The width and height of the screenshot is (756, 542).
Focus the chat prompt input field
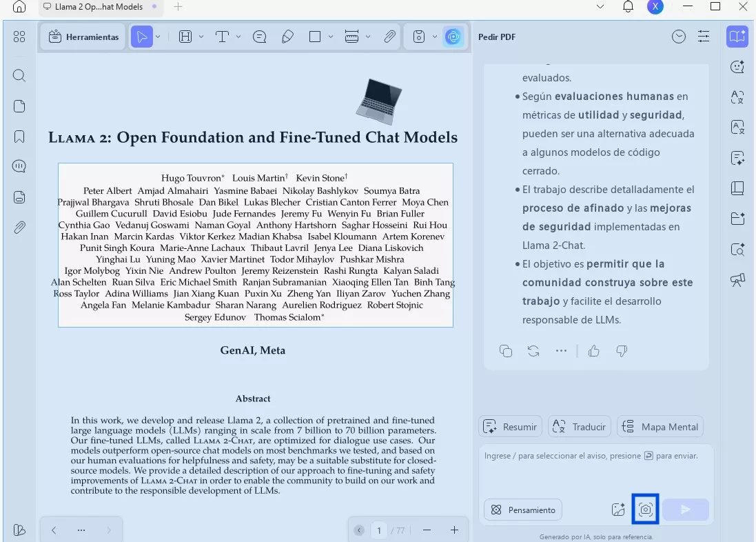click(596, 468)
